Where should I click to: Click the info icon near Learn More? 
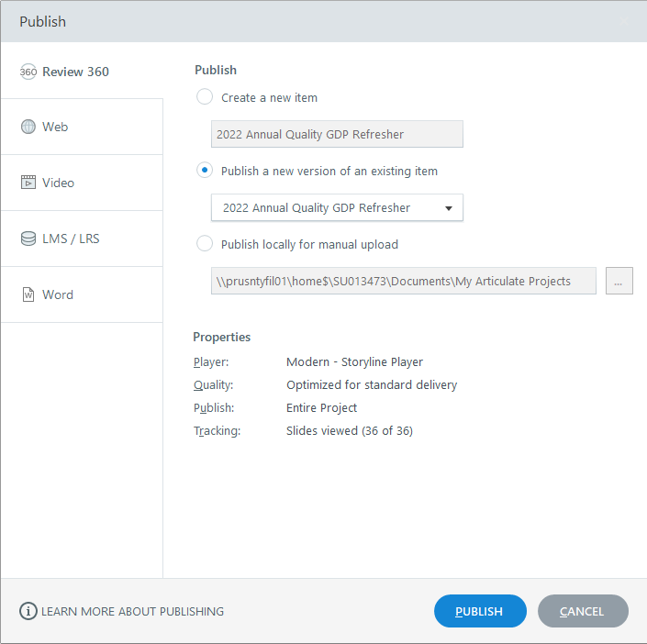pyautogui.click(x=28, y=611)
